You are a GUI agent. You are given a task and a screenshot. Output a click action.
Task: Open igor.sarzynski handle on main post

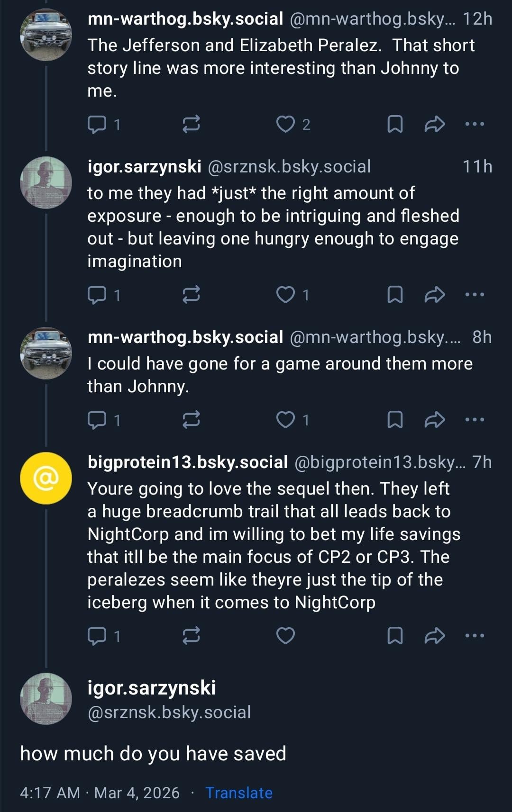[169, 713]
